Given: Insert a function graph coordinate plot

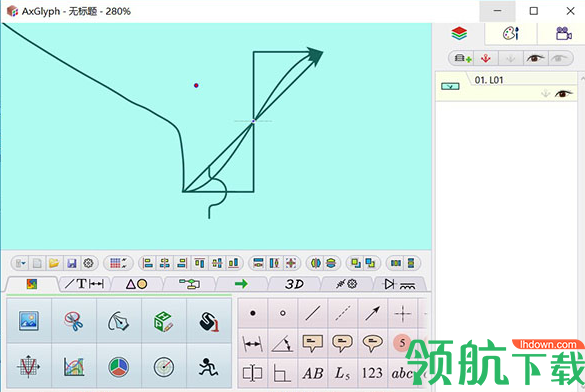Looking at the screenshot, I should [29, 367].
